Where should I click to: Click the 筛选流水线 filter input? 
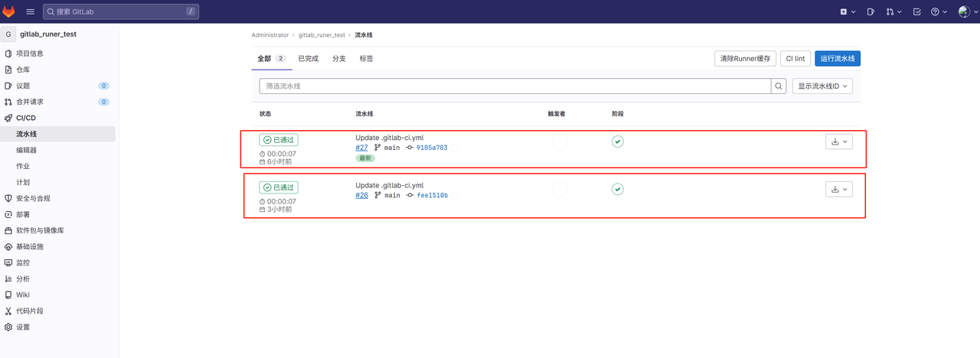point(514,86)
